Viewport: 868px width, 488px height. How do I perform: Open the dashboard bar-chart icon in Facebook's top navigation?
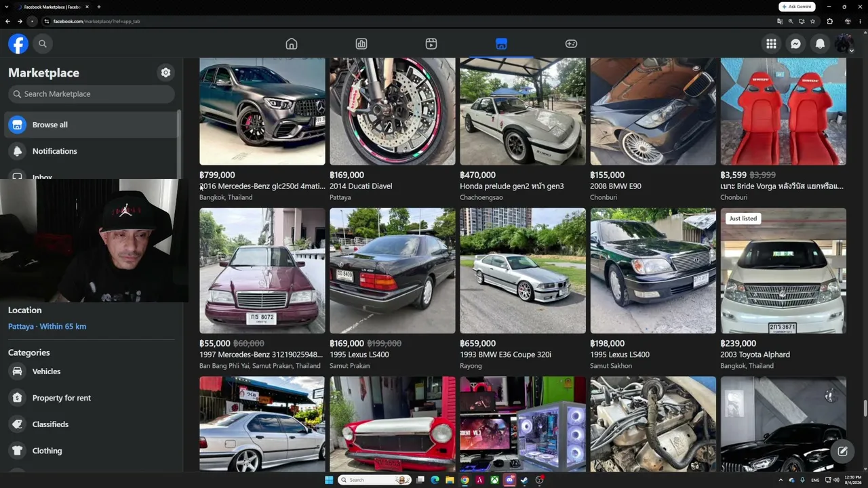click(x=361, y=44)
